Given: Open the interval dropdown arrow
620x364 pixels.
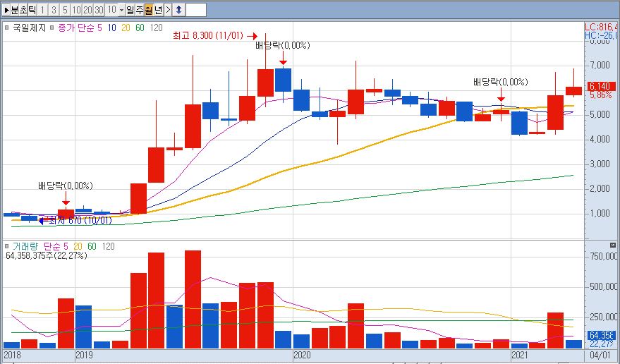Looking at the screenshot, I should click(121, 10).
